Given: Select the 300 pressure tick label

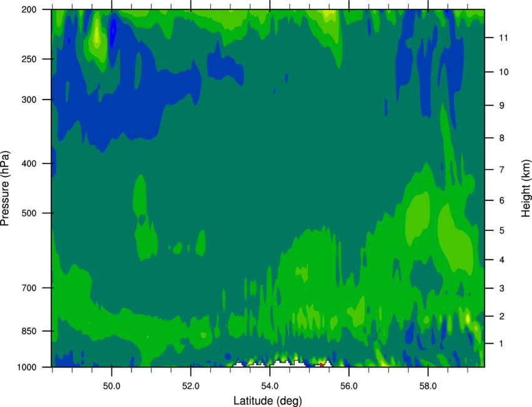Looking at the screenshot, I should (x=29, y=100).
